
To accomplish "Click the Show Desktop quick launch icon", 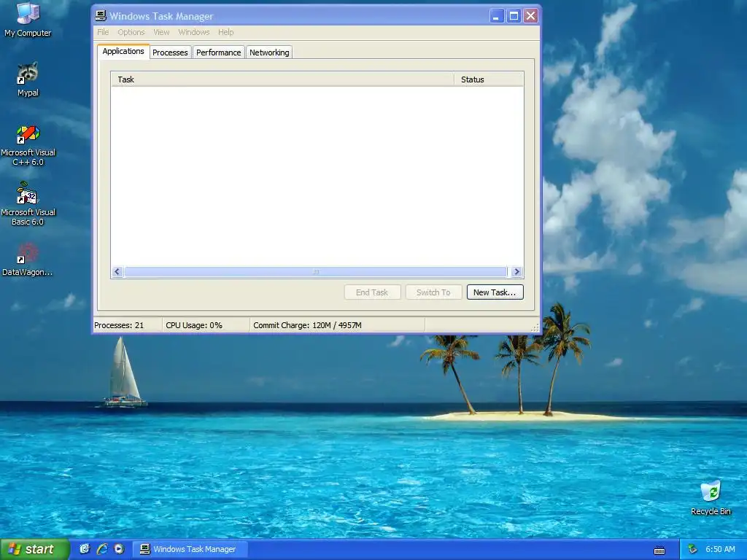I will click(x=85, y=549).
